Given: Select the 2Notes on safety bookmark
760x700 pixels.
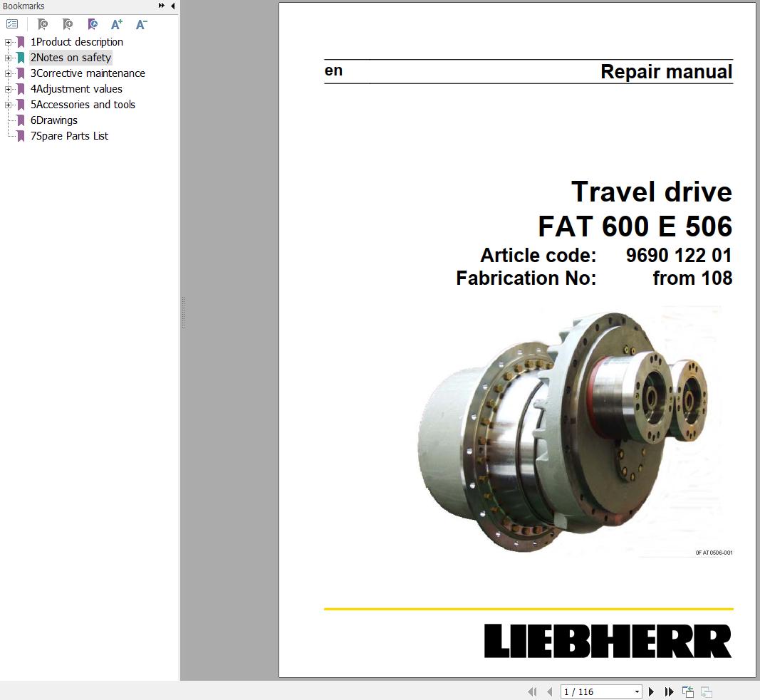Looking at the screenshot, I should tap(71, 58).
